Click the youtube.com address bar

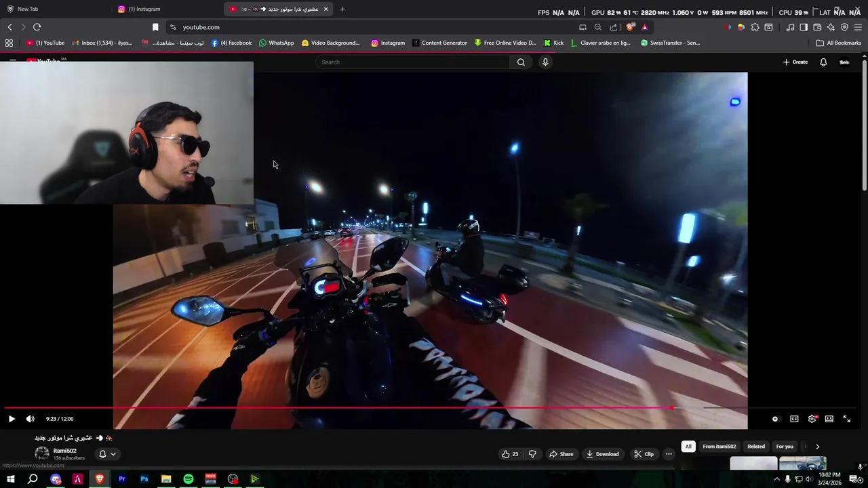[373, 27]
